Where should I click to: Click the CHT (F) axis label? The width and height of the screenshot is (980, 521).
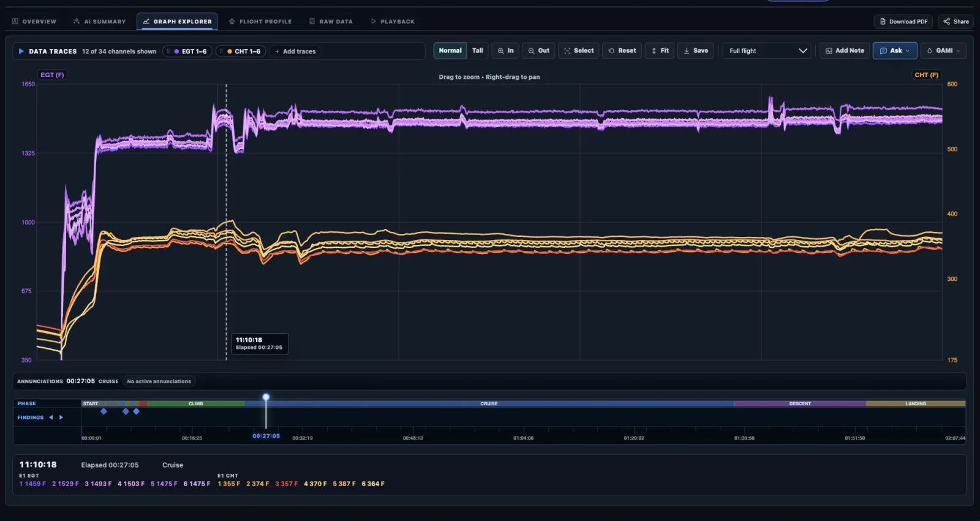pyautogui.click(x=926, y=75)
